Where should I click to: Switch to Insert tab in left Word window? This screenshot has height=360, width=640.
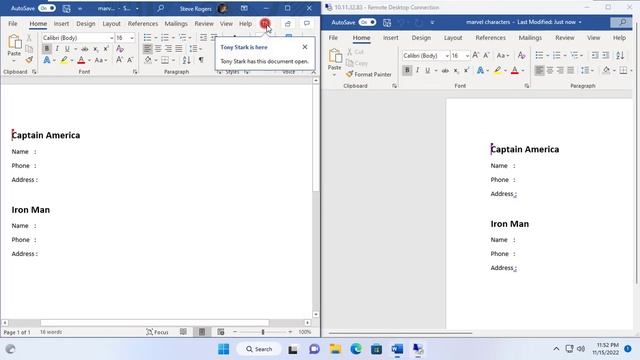(x=61, y=24)
